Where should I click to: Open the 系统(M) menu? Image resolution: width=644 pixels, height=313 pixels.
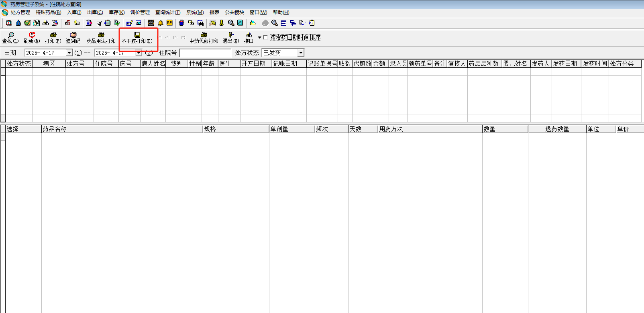tap(195, 12)
